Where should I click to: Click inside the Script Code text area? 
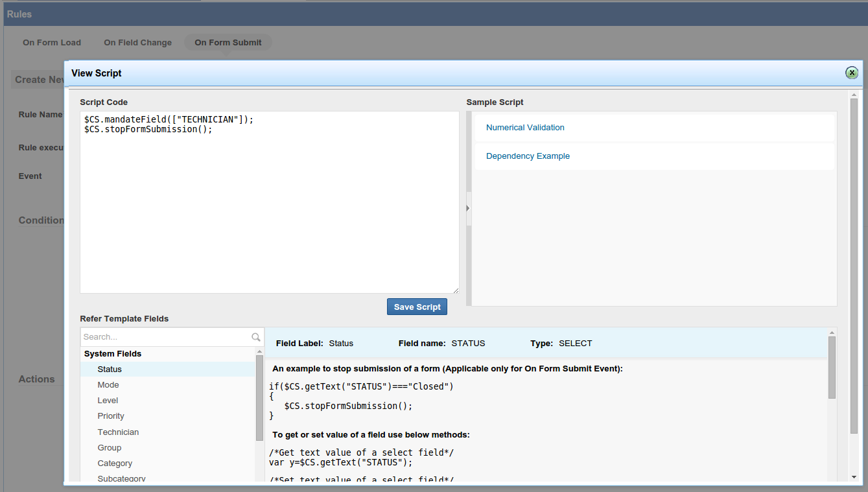[269, 207]
